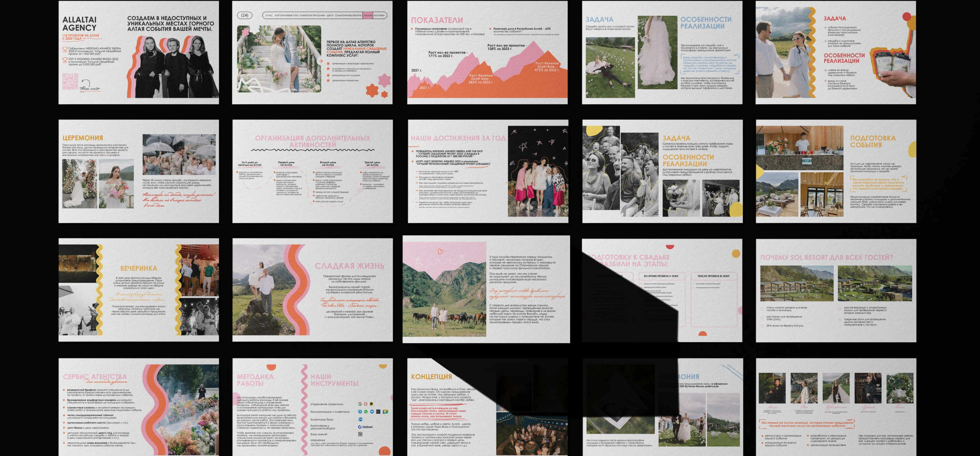Click the handwritten Наш сайт link
Image resolution: width=980 pixels, height=456 pixels.
[90, 88]
